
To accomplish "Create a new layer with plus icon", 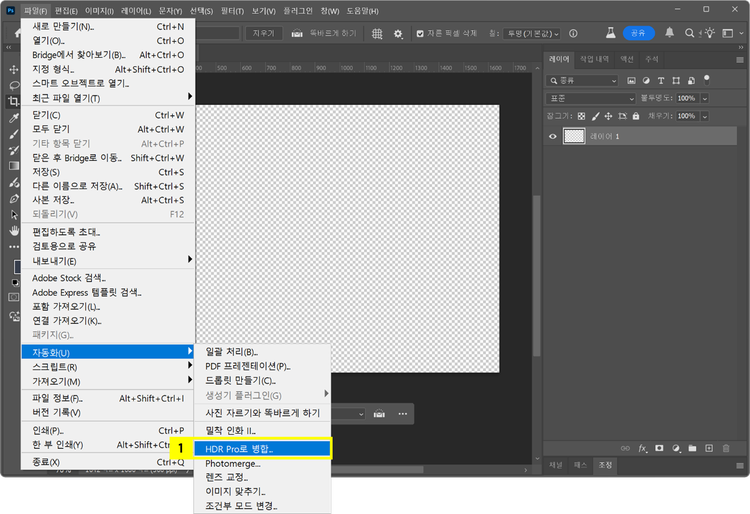I will (709, 447).
